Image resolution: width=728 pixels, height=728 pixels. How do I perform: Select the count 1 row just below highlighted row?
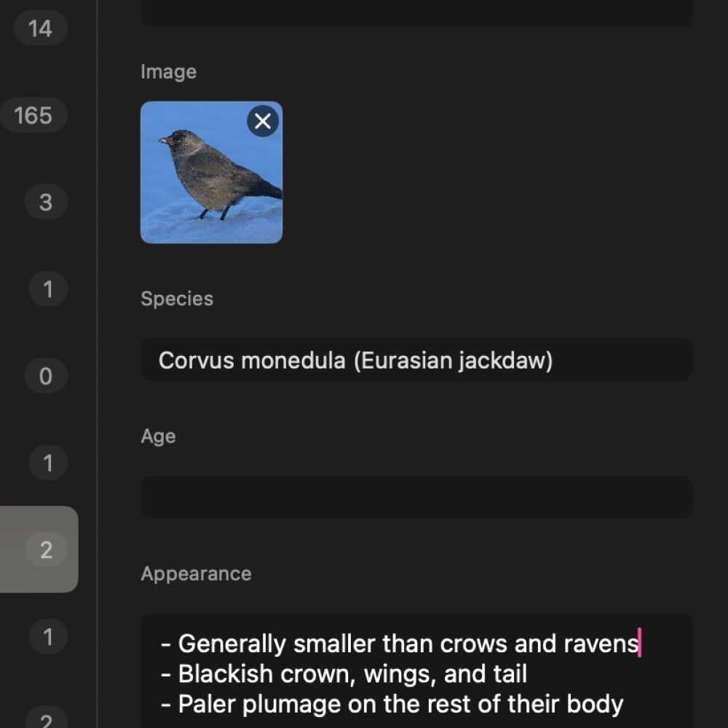[47, 637]
